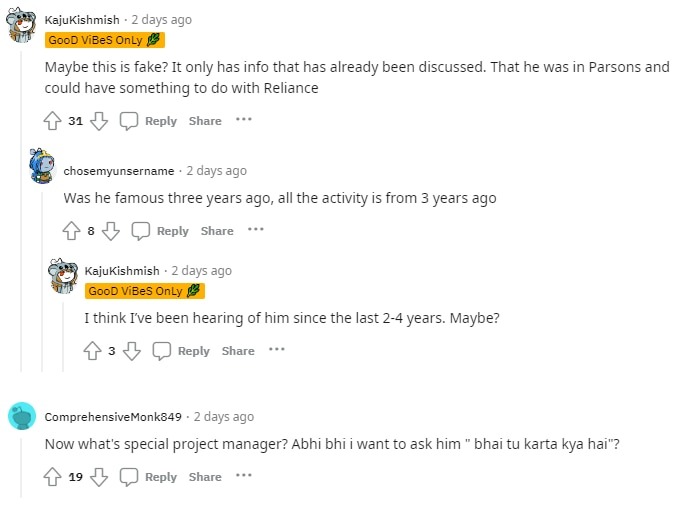Click the GooD ViBeS OnLy flair on top comment
Screen dimensions: 685x507
(x=105, y=40)
